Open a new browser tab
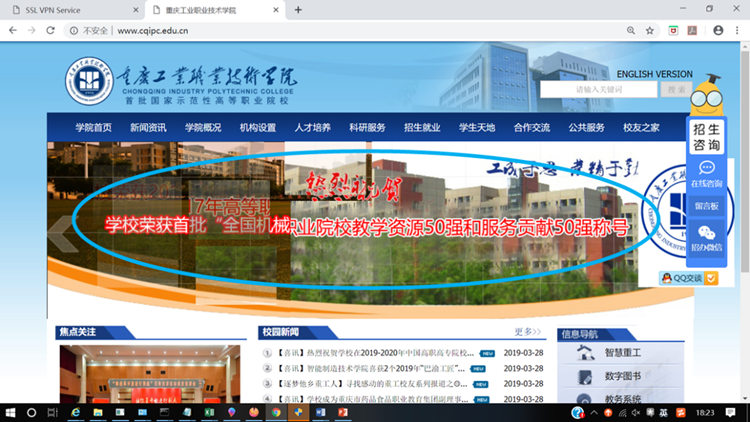The height and width of the screenshot is (422, 750). click(298, 10)
